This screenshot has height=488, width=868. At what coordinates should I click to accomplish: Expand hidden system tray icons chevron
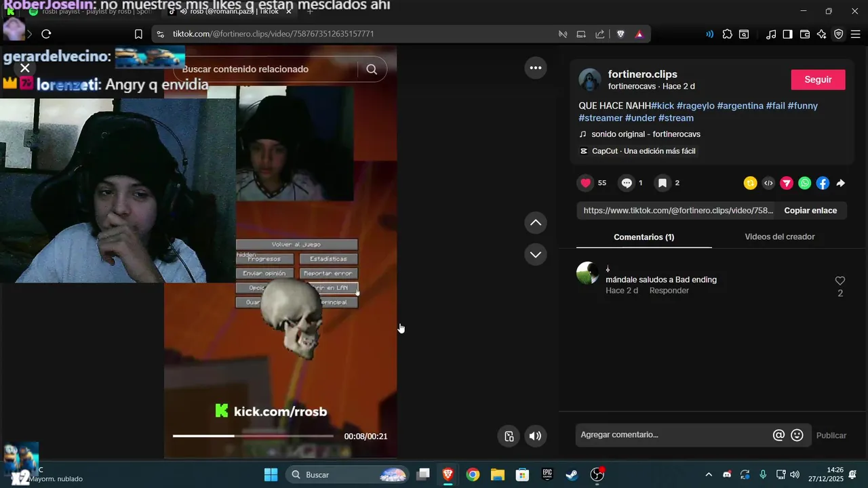click(x=709, y=474)
